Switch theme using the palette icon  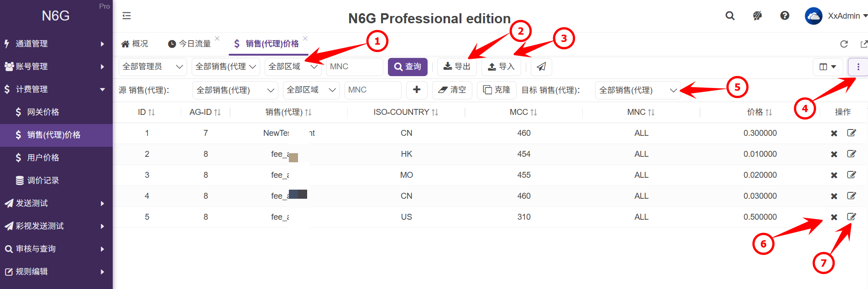758,16
